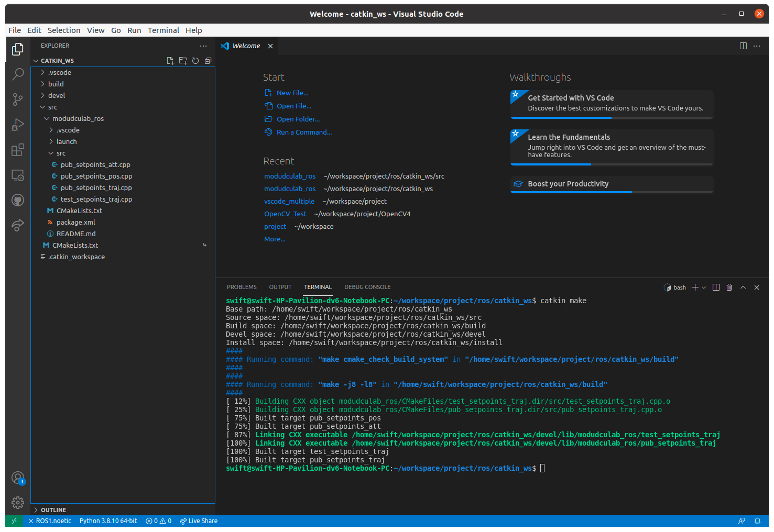Open package.xml file
Screen dimensions: 774x532
123,222
